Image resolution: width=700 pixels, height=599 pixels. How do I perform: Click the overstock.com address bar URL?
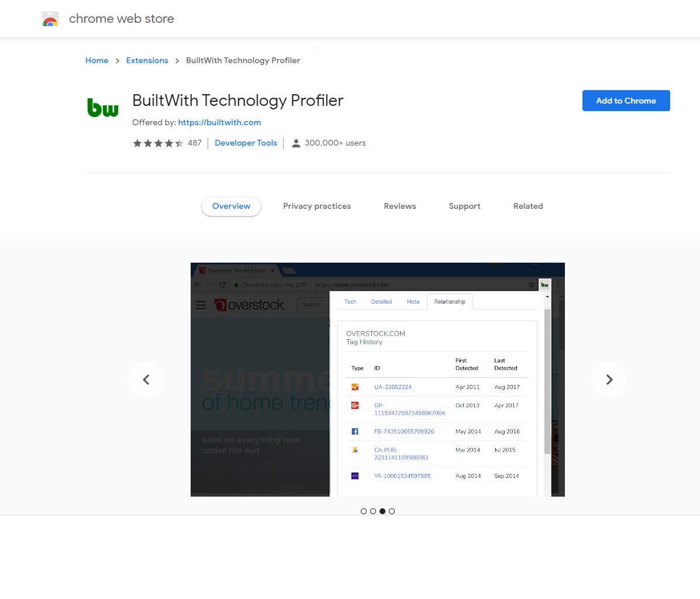[352, 284]
